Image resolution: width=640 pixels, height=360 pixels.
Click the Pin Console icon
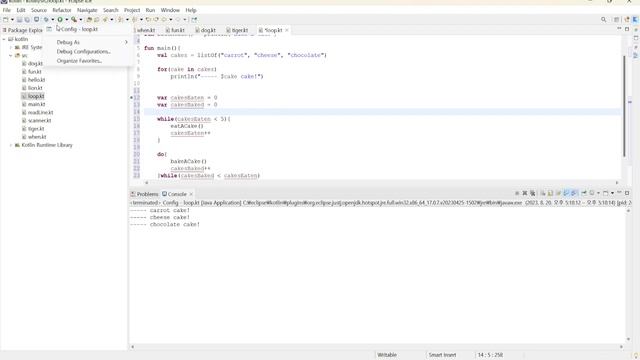(x=584, y=193)
